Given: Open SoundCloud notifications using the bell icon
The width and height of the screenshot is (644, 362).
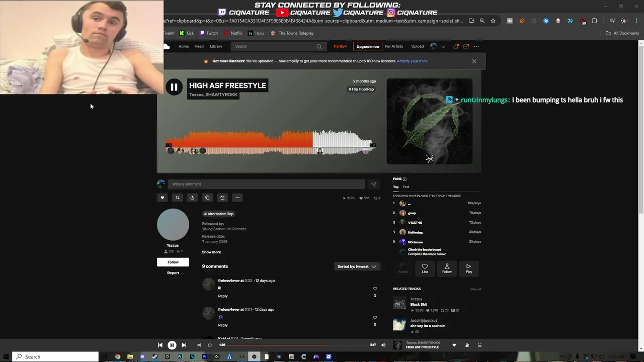Looking at the screenshot, I should 456,46.
